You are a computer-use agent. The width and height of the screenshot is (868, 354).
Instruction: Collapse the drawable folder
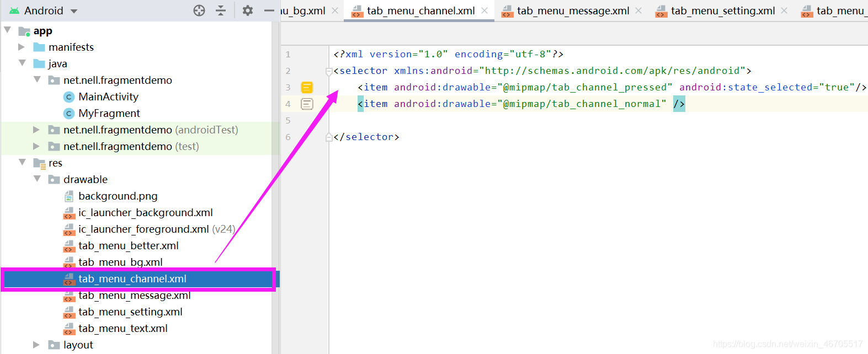tap(37, 179)
